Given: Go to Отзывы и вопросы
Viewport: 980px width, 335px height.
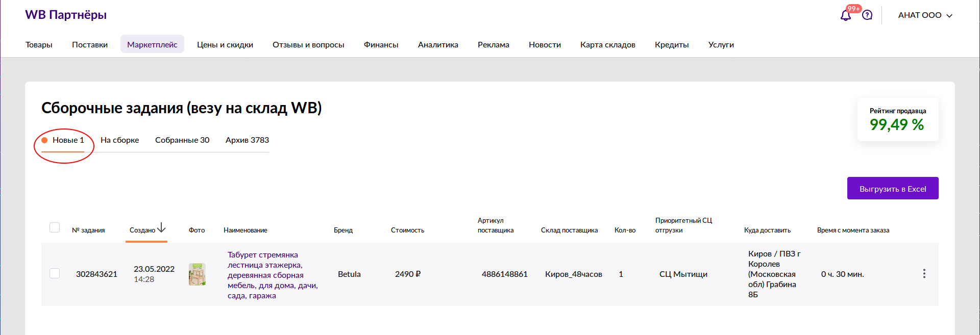Looking at the screenshot, I should pos(308,45).
